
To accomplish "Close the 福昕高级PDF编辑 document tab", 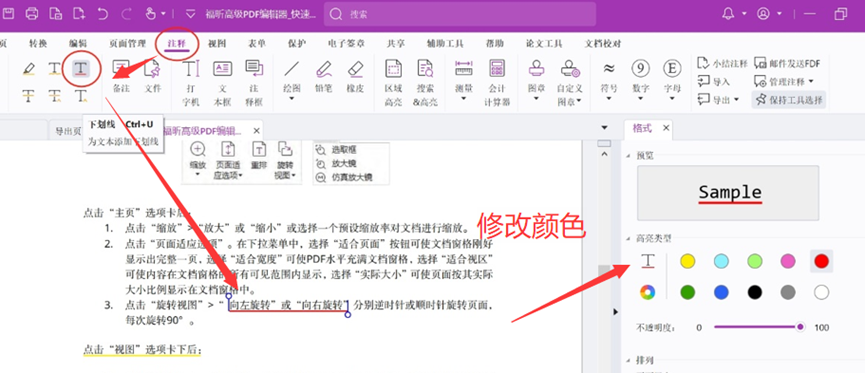I will click(x=257, y=131).
